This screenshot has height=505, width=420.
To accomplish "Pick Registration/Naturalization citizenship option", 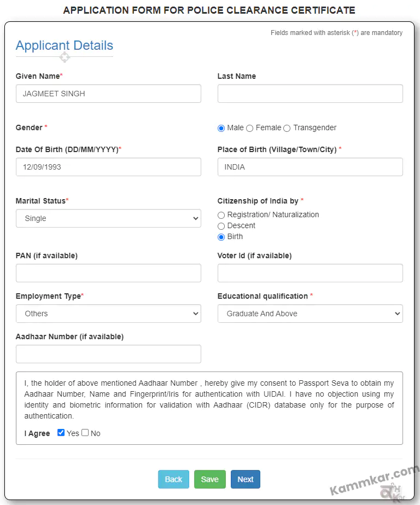I will [221, 215].
